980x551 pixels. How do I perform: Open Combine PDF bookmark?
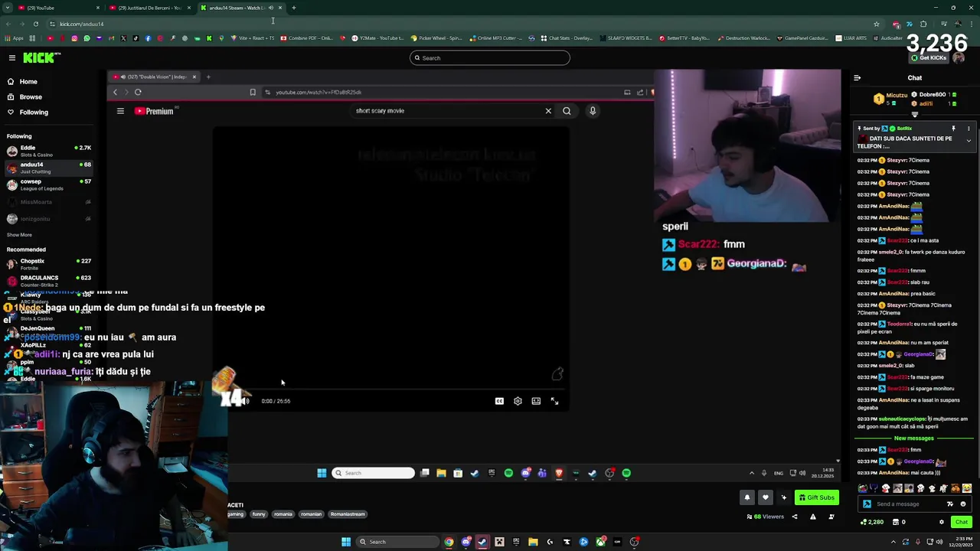pos(307,38)
